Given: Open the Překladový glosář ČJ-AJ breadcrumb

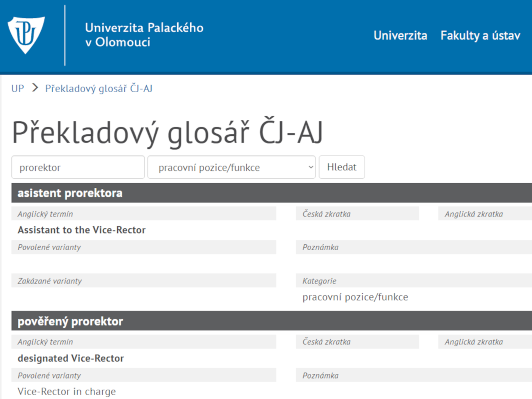Looking at the screenshot, I should (x=99, y=89).
